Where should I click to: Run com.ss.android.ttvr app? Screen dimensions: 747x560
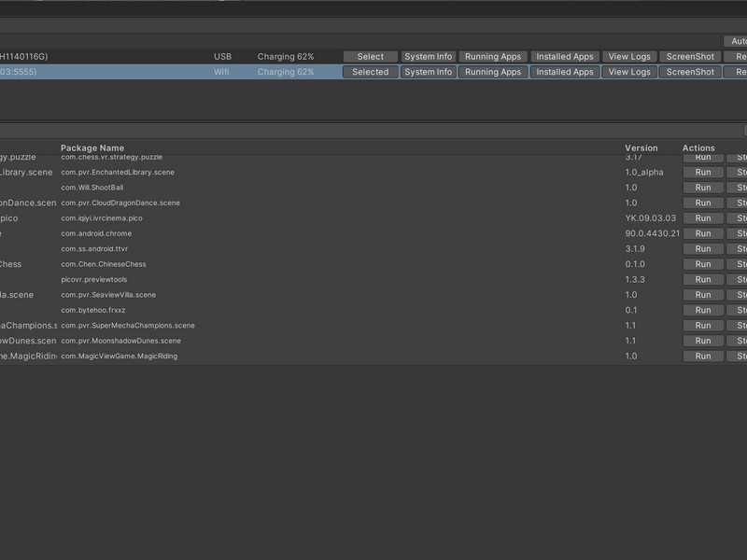(703, 248)
